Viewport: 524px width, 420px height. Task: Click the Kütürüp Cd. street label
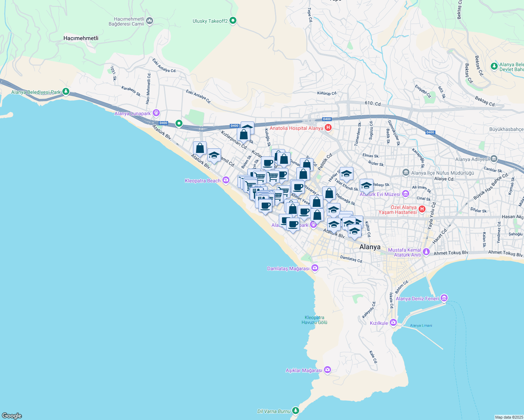(x=327, y=93)
